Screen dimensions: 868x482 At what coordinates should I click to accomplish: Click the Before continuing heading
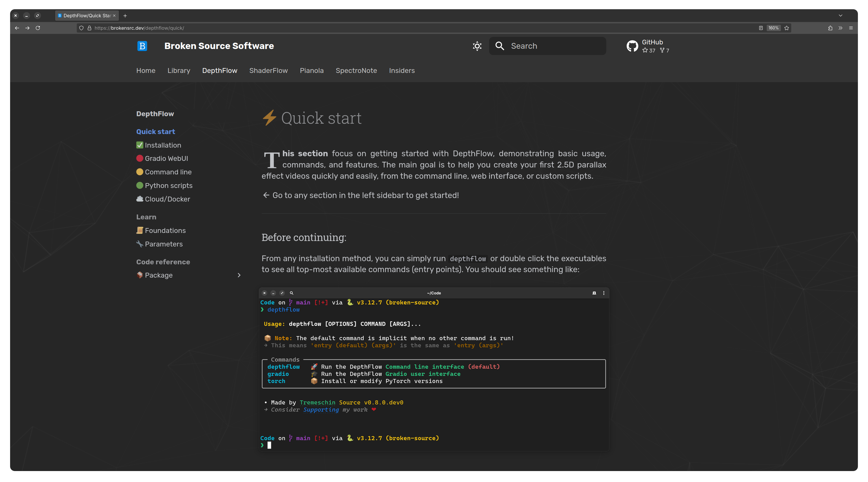[x=304, y=237]
